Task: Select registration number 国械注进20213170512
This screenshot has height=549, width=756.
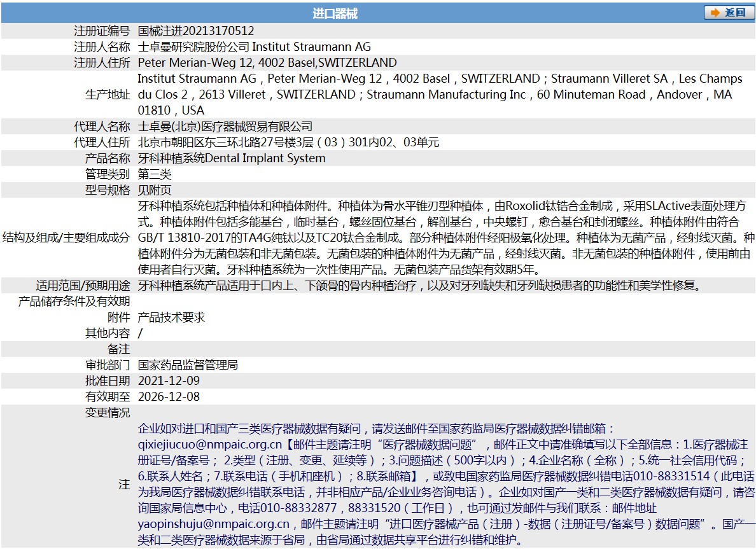Action: point(196,31)
